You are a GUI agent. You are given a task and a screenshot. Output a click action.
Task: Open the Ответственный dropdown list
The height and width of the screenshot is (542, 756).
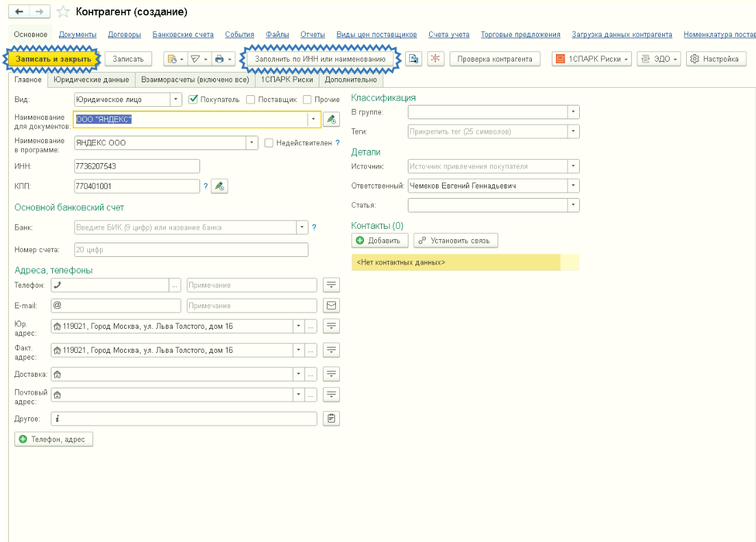click(573, 186)
